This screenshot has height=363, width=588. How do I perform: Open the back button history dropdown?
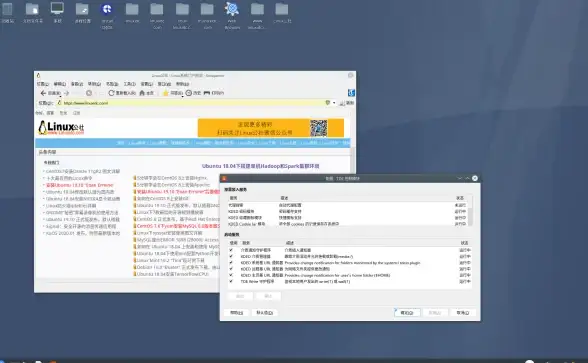[x=61, y=96]
